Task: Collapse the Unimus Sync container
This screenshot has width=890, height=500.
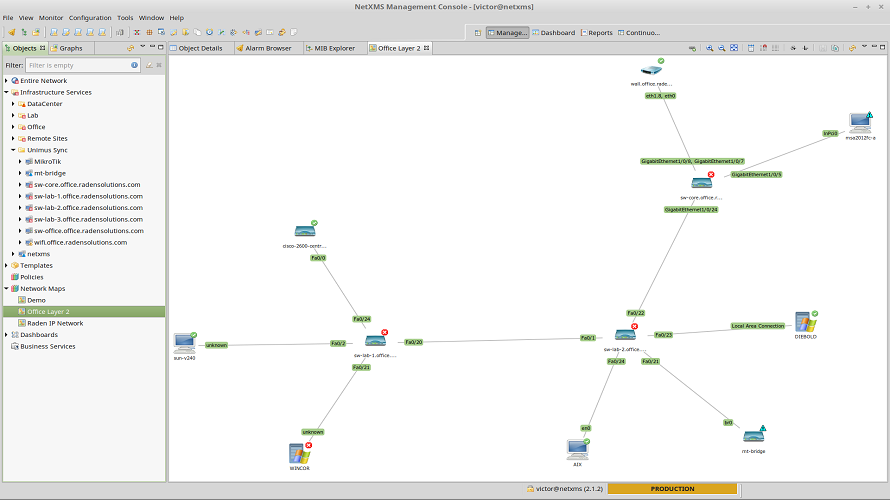Action: pos(13,150)
